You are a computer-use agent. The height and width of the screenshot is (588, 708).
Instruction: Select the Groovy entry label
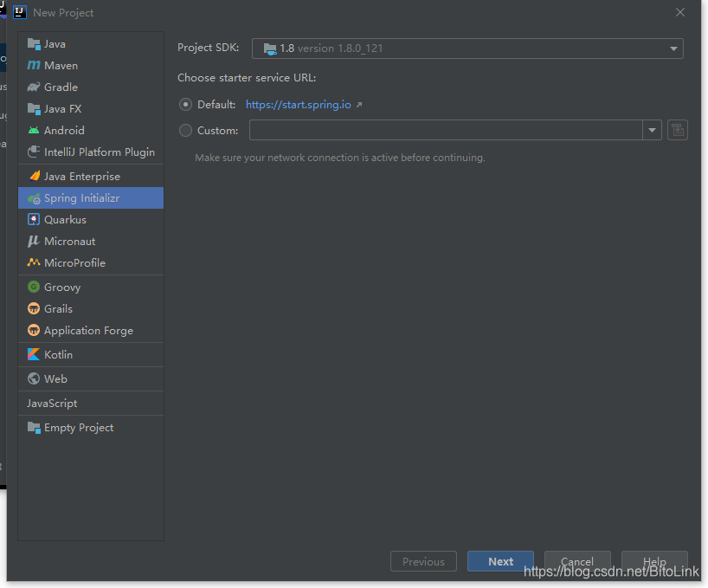point(62,288)
